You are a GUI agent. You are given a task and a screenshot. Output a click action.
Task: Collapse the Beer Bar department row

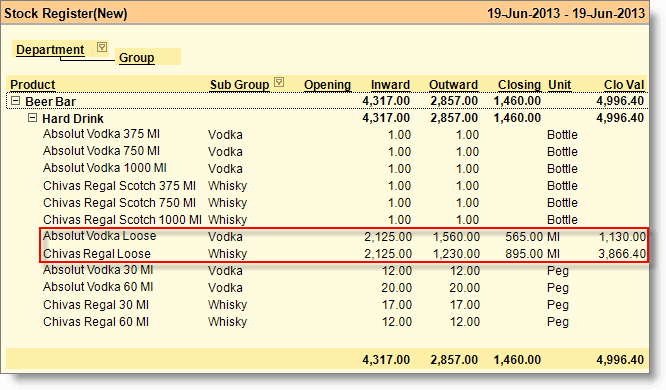(15, 101)
